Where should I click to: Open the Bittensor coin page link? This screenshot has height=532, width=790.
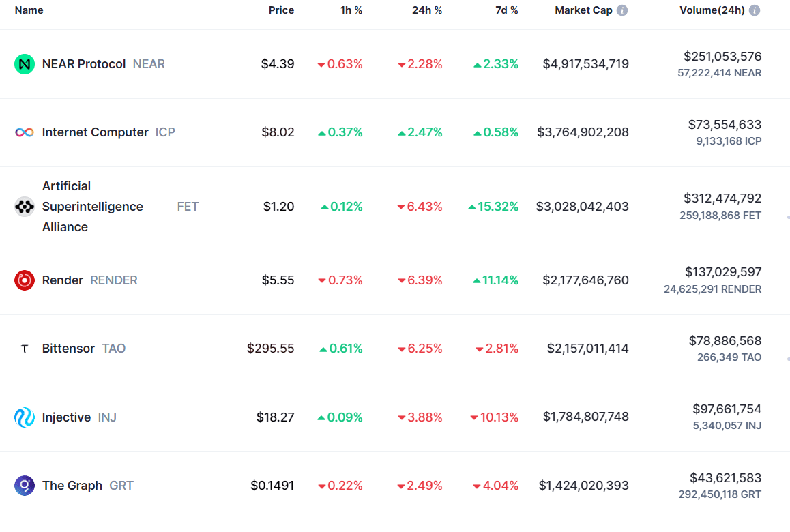[x=68, y=349]
